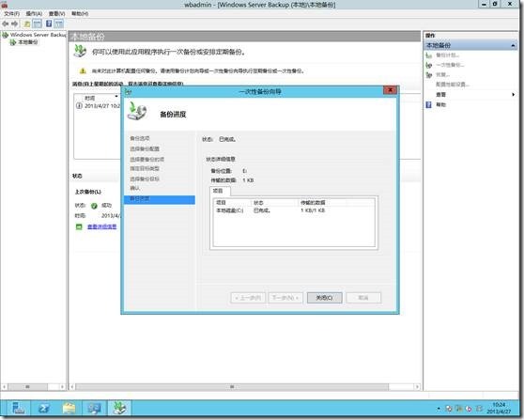Screen dimensions: 524x420
Task: Click 一次性备份... in the Actions pane
Action: pyautogui.click(x=450, y=65)
